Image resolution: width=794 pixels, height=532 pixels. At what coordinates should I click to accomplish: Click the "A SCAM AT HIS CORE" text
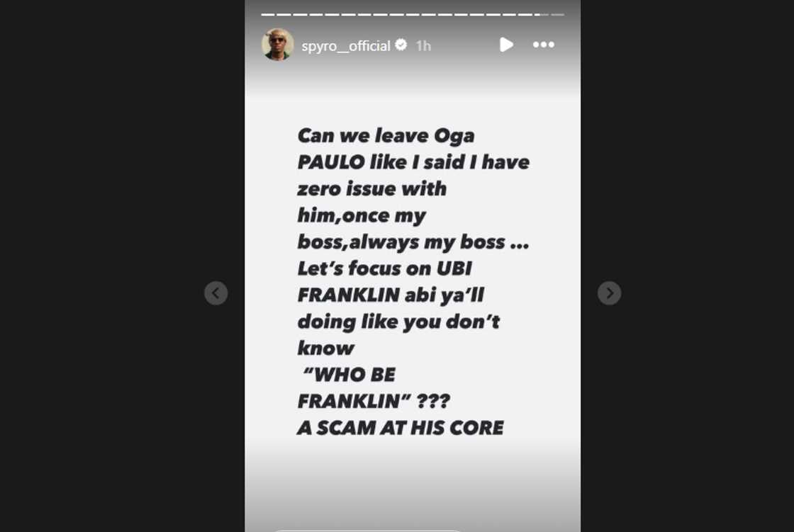click(x=400, y=428)
